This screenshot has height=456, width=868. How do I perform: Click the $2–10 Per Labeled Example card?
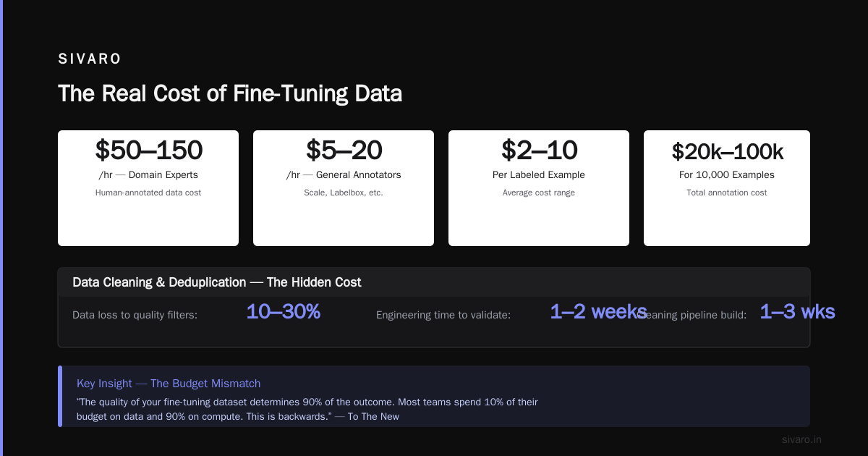[x=539, y=188]
